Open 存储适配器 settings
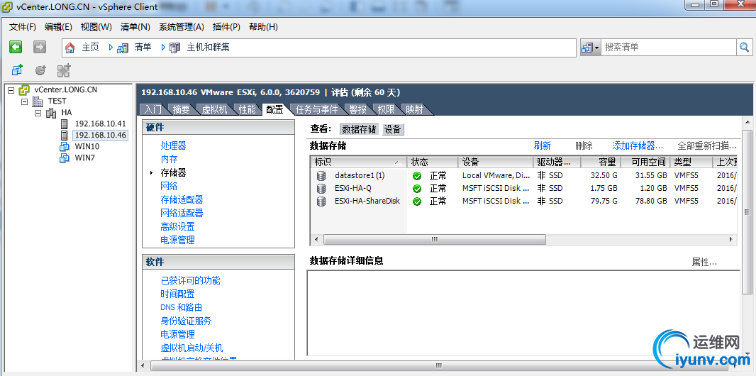Image resolution: width=756 pixels, height=376 pixels. (x=182, y=200)
